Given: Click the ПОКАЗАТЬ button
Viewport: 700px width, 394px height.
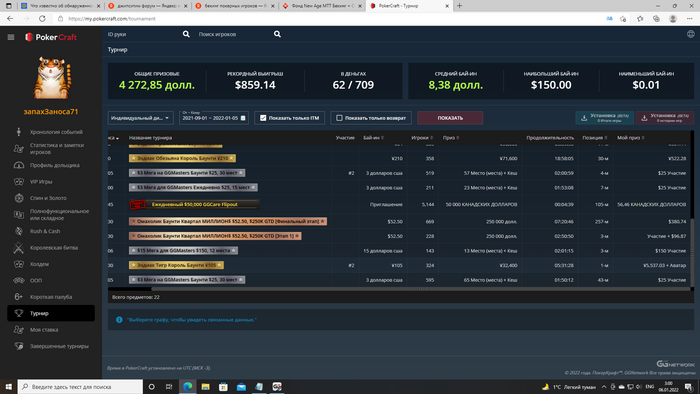Looking at the screenshot, I should pos(450,118).
